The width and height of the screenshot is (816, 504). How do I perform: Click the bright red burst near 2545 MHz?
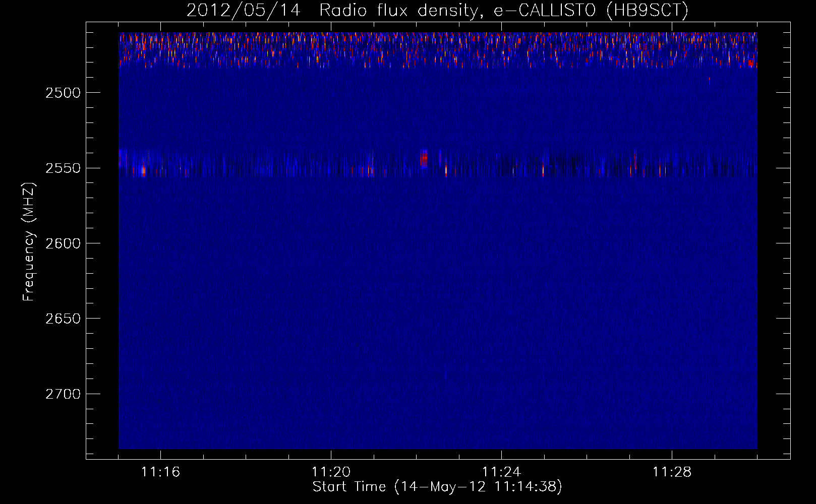pyautogui.click(x=424, y=159)
